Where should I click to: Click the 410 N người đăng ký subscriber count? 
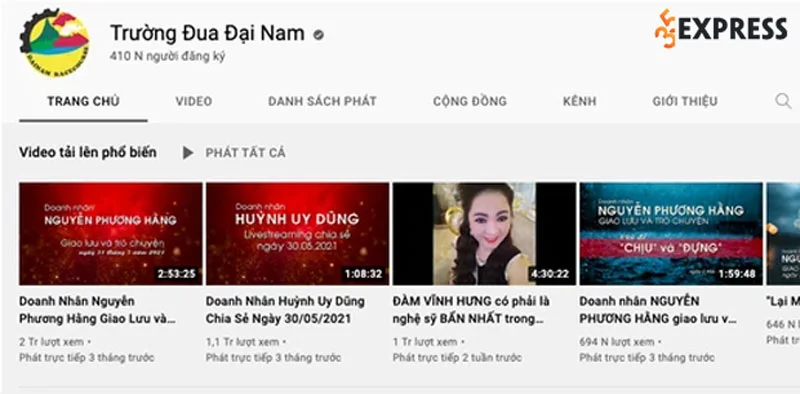click(x=167, y=56)
